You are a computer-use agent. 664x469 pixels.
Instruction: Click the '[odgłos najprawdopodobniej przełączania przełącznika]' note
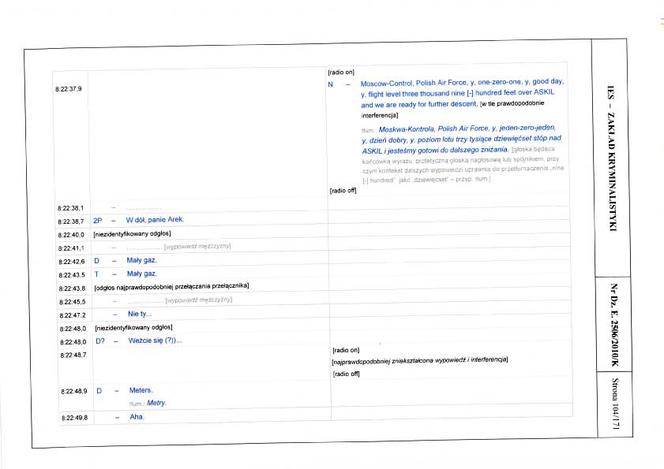point(172,287)
